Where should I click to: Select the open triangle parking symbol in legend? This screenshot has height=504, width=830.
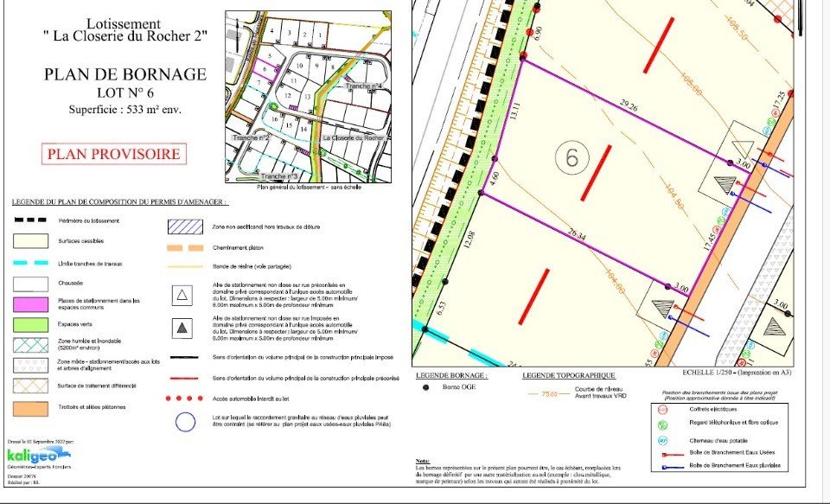[x=182, y=295]
